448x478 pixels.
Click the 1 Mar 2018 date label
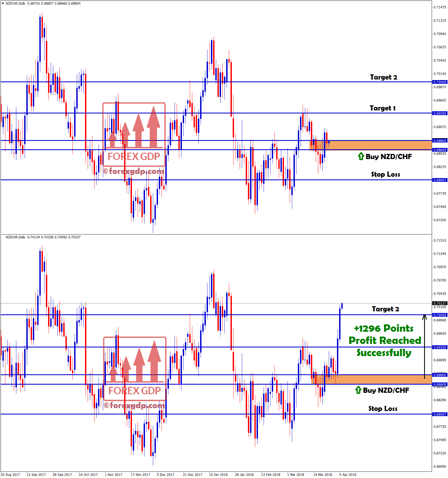[x=296, y=474]
